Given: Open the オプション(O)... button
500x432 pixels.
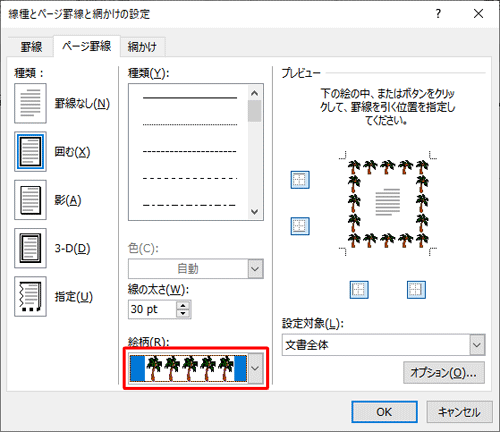Looking at the screenshot, I should (444, 373).
